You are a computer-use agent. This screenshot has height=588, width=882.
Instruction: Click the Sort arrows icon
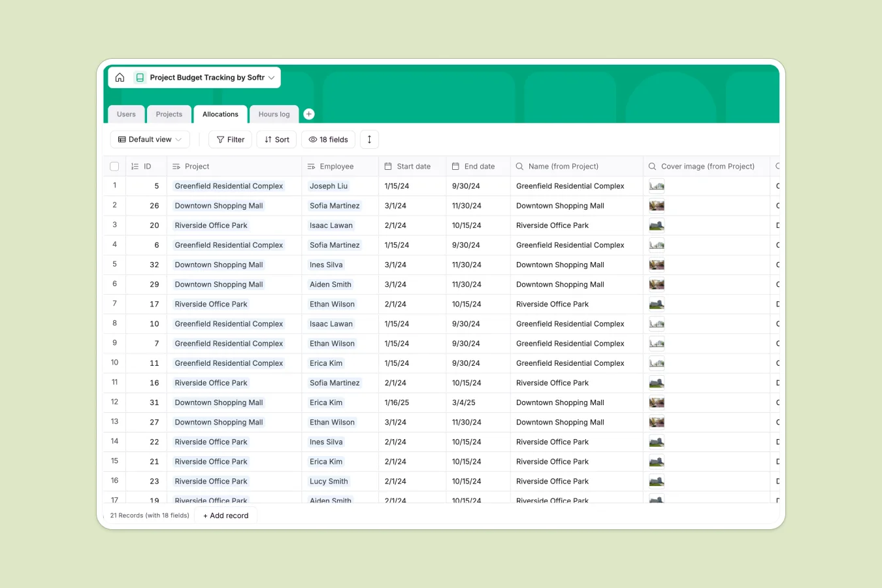(267, 139)
